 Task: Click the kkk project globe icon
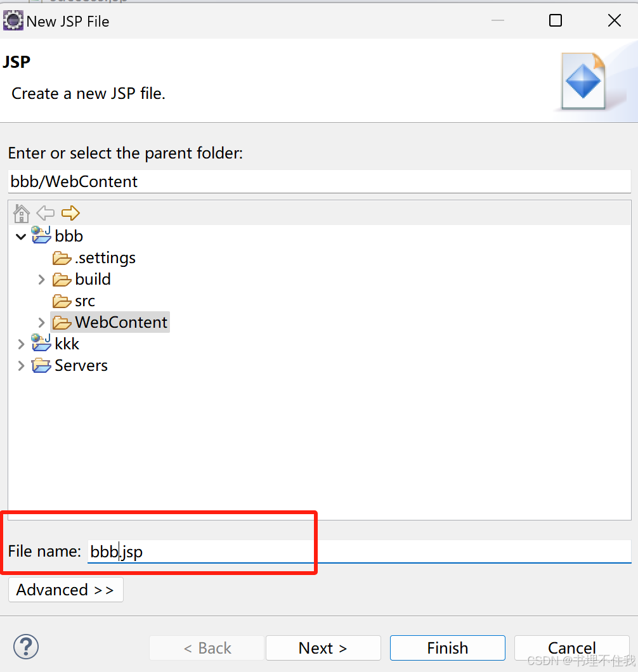coord(41,343)
